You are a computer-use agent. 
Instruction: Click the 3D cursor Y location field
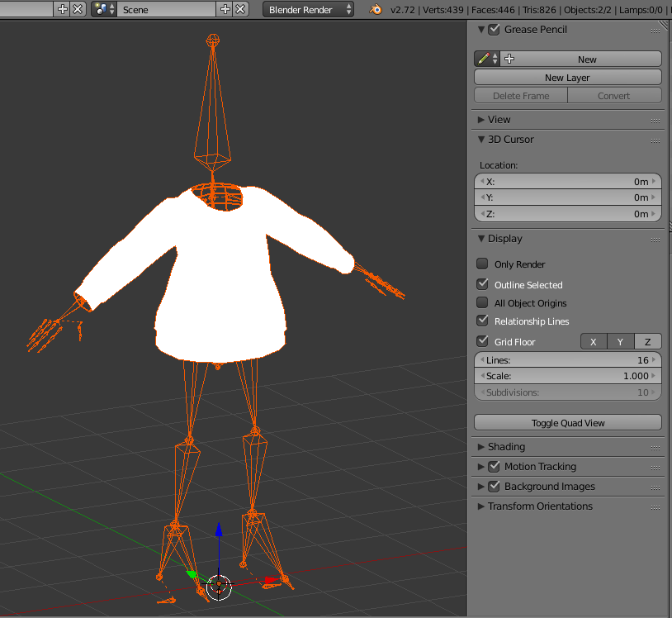tap(568, 197)
